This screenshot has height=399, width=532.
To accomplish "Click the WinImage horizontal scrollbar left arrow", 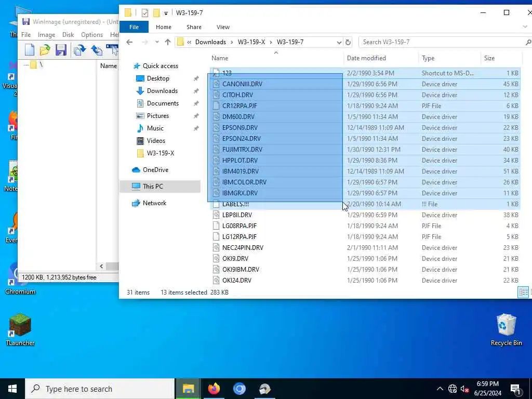I will coord(101,266).
